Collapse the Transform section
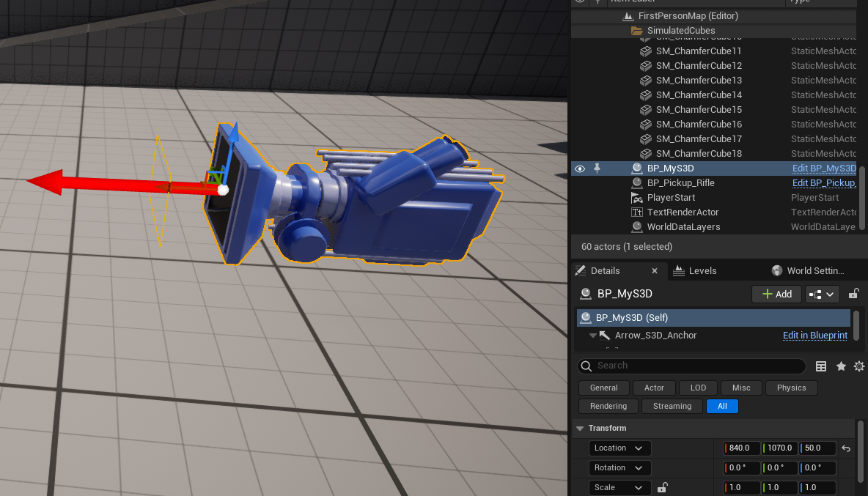The image size is (868, 496). (580, 429)
